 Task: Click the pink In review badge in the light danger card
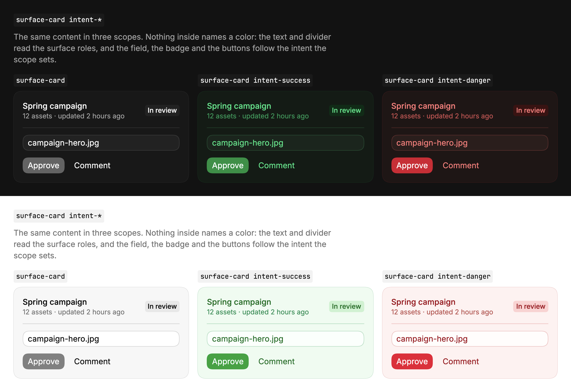531,306
